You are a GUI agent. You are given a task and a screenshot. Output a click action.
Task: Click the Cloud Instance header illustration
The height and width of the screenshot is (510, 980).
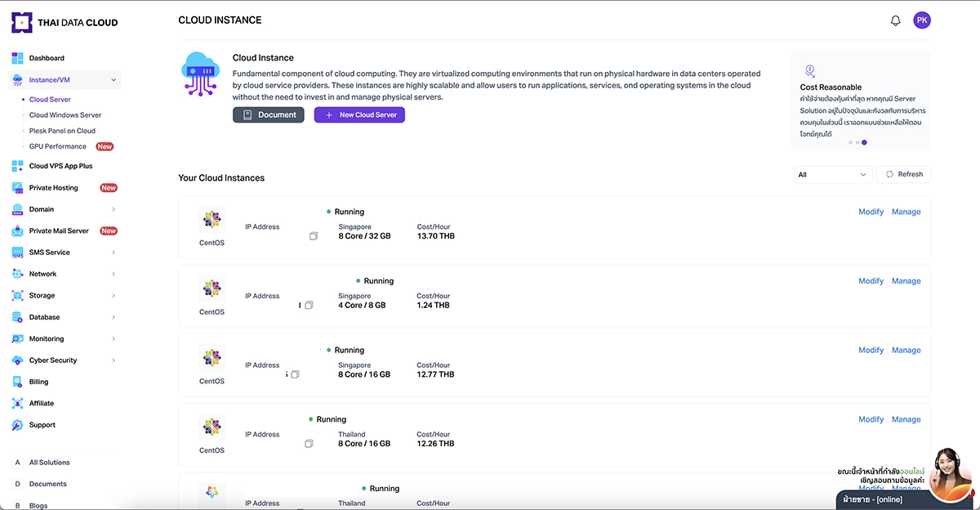pyautogui.click(x=200, y=74)
